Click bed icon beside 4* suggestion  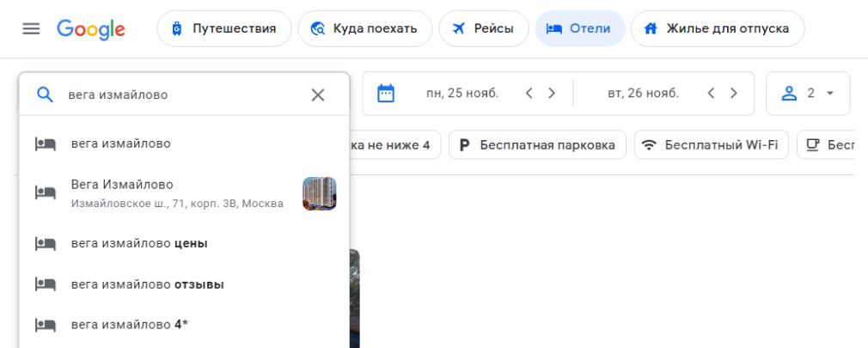(x=45, y=325)
